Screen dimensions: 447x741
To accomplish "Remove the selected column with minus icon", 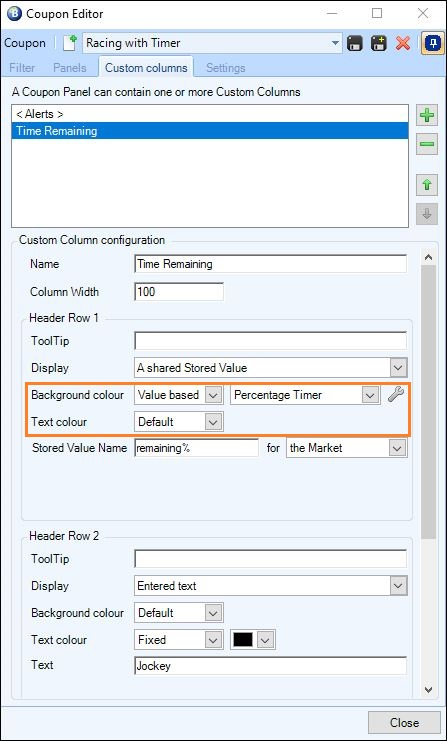I will (427, 144).
